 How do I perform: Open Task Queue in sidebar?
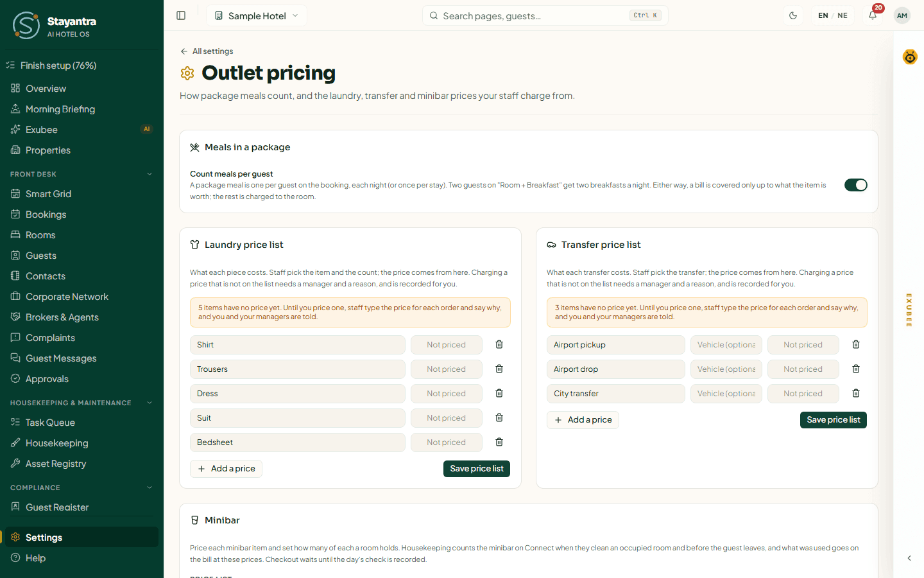coord(81,423)
